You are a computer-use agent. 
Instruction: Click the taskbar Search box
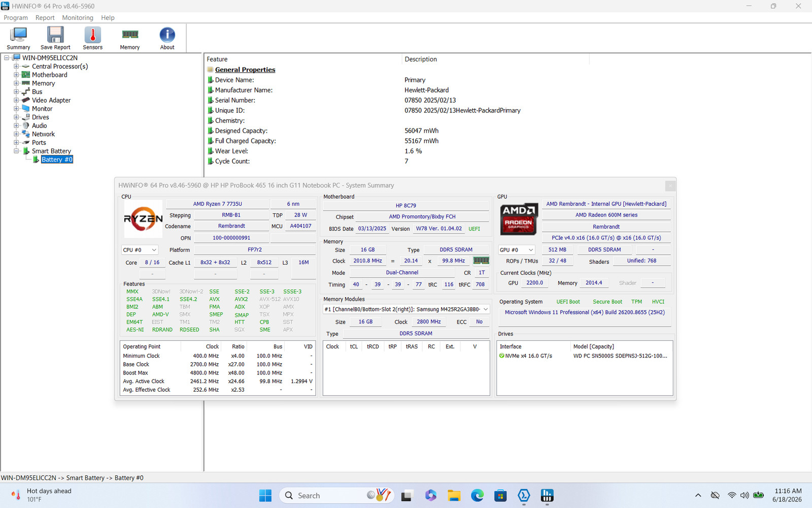point(336,495)
